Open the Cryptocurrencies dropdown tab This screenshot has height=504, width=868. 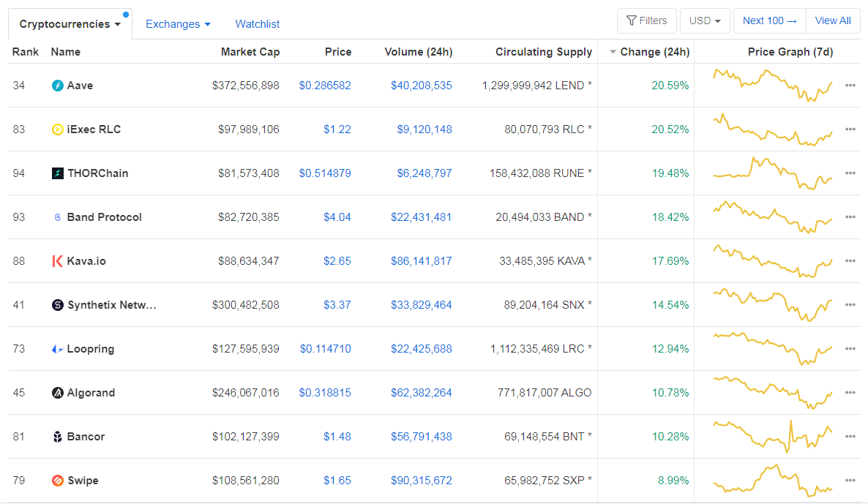(x=70, y=24)
